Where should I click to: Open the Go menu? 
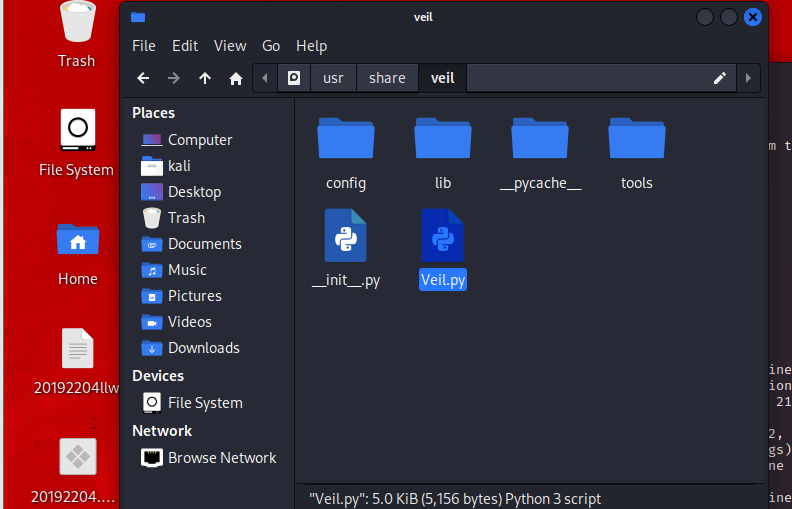click(x=271, y=46)
